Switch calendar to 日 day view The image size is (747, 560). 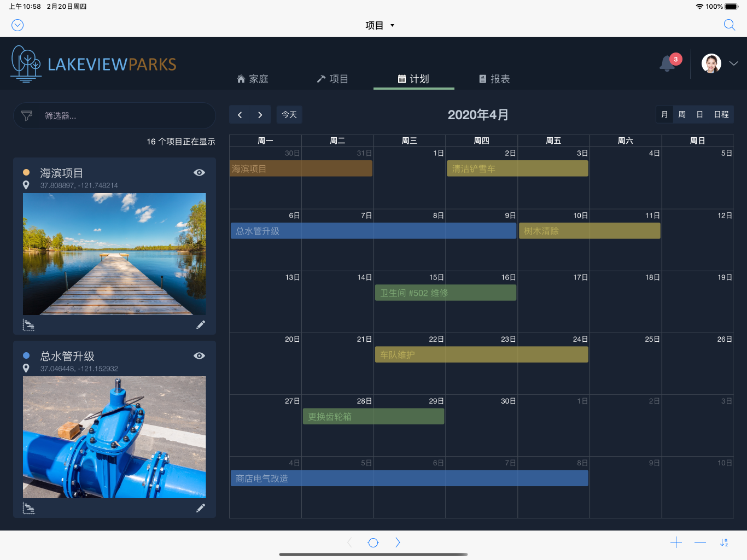click(x=699, y=114)
